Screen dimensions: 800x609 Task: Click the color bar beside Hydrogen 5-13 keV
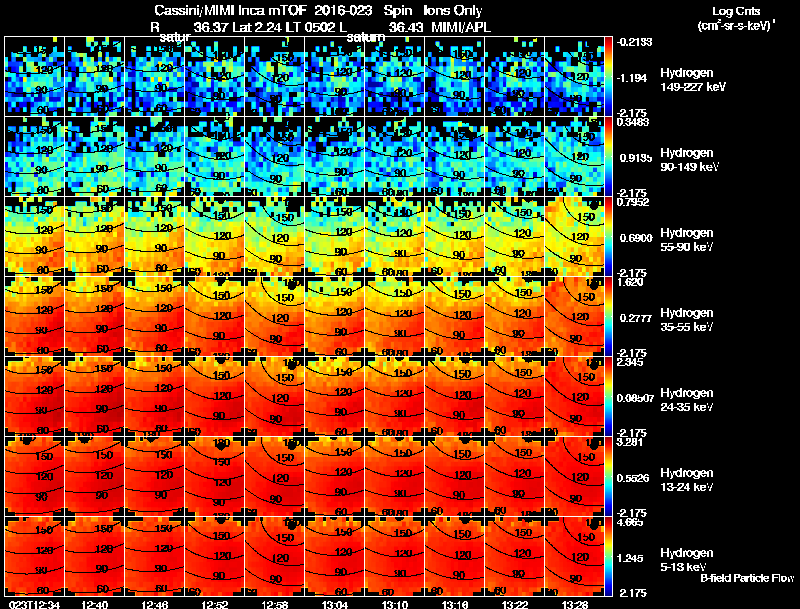[x=608, y=557]
